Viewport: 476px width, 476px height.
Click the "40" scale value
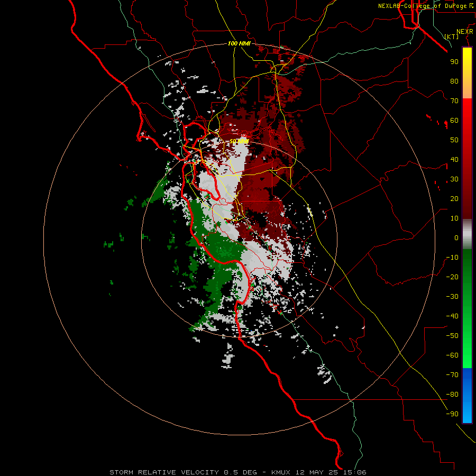click(454, 159)
